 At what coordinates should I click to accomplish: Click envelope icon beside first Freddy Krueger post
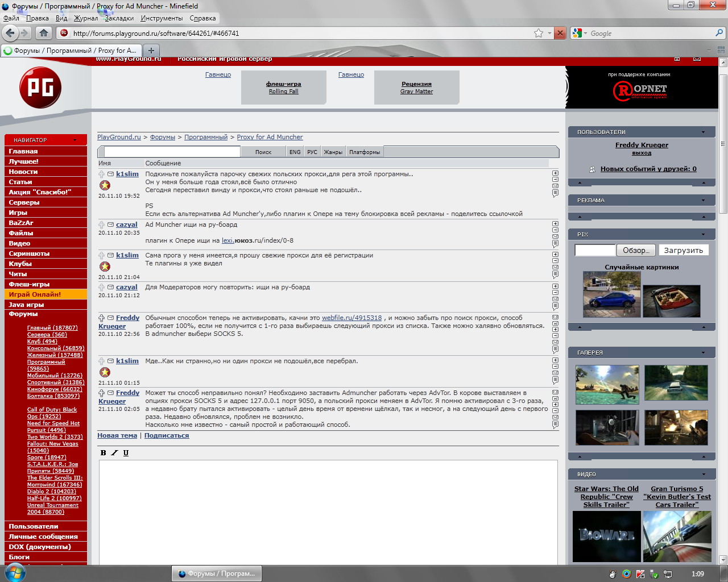(111, 318)
